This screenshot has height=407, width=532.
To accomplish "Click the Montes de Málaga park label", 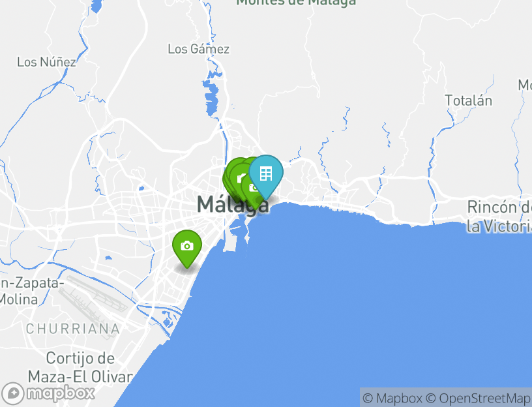I will point(296,3).
